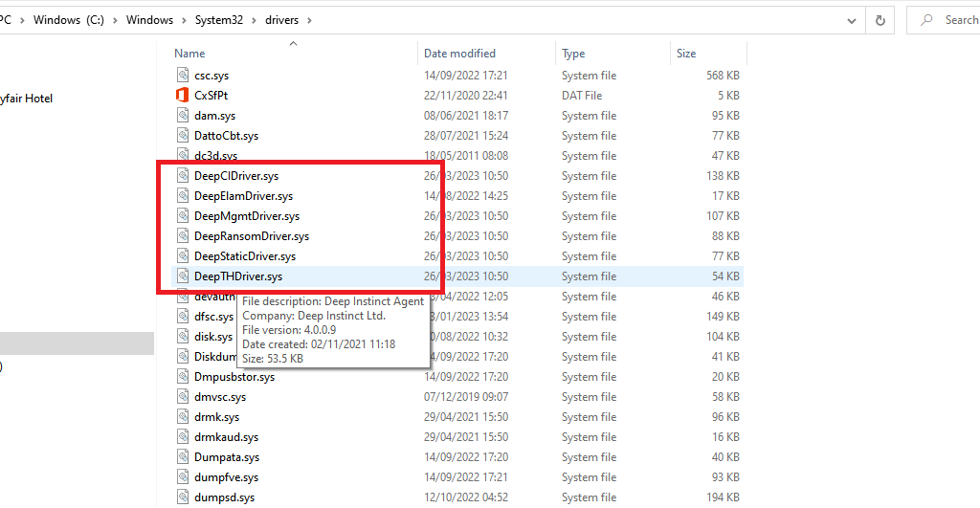Sort files by the Name column
980x508 pixels.
click(189, 54)
